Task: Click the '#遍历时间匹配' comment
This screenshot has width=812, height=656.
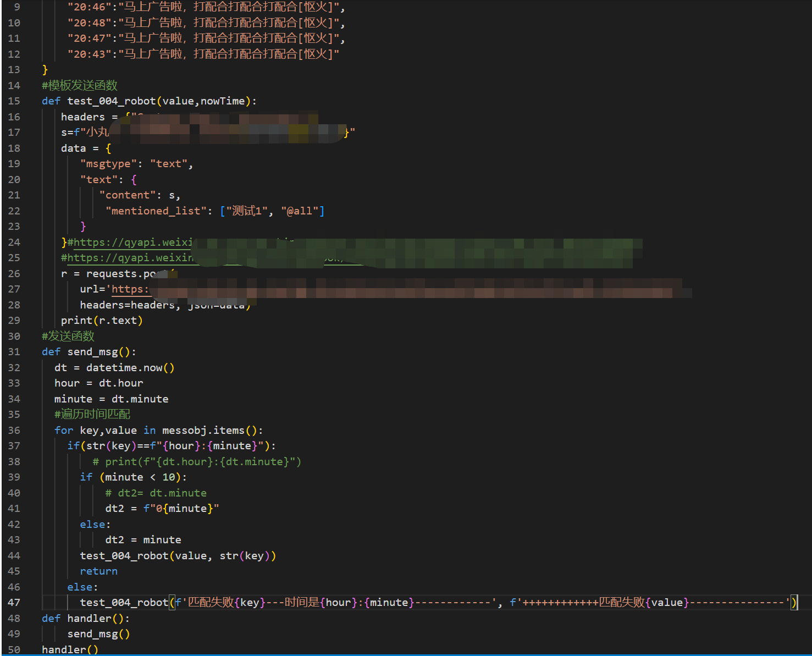Action: click(92, 415)
